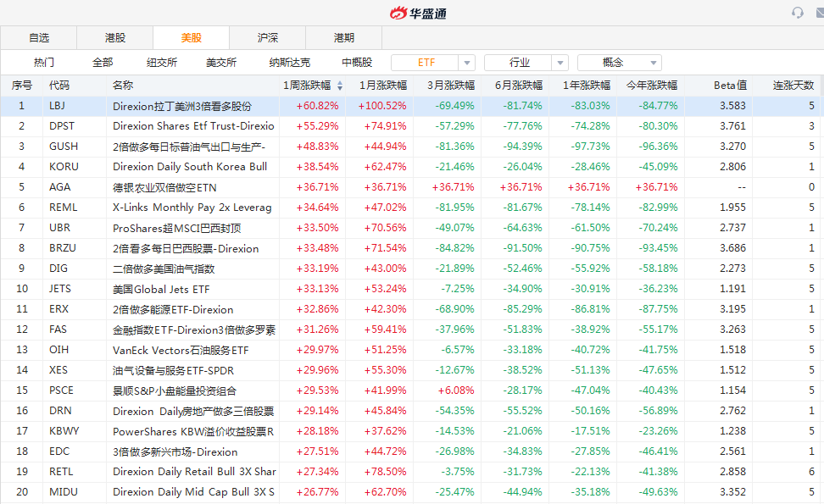The height and width of the screenshot is (504, 824).
Task: Sort by 3月涨跌幅 column header
Action: click(451, 86)
